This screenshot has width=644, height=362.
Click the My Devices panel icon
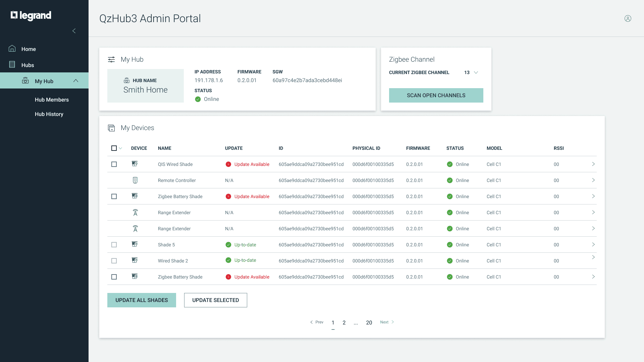(x=111, y=128)
